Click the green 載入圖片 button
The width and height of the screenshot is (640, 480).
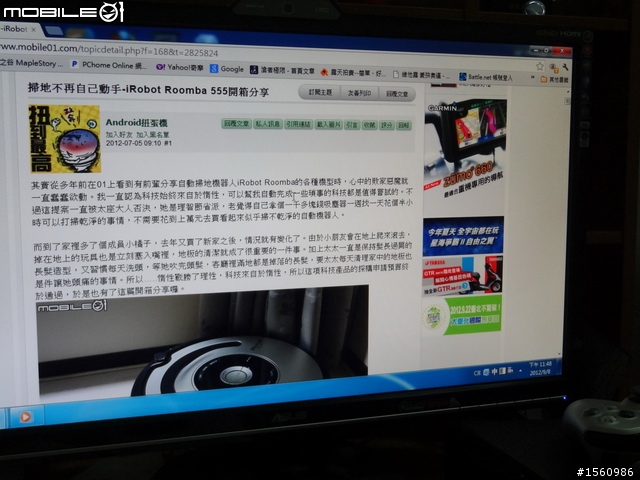coord(329,124)
